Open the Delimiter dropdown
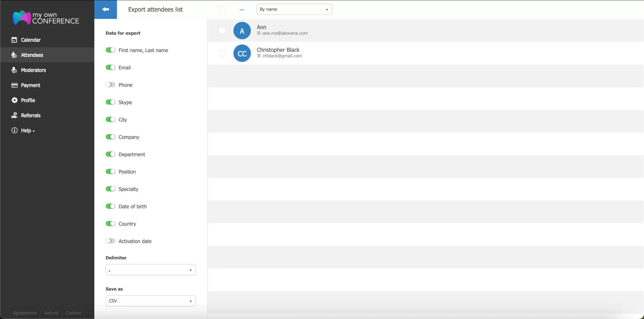 coord(151,270)
